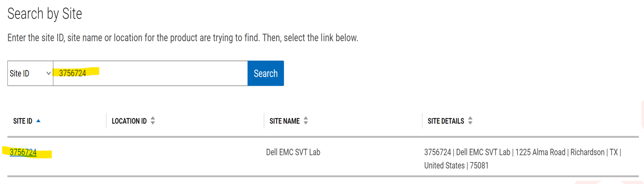Image resolution: width=644 pixels, height=184 pixels.
Task: Click the SITE DETAILS column header label
Action: [446, 121]
